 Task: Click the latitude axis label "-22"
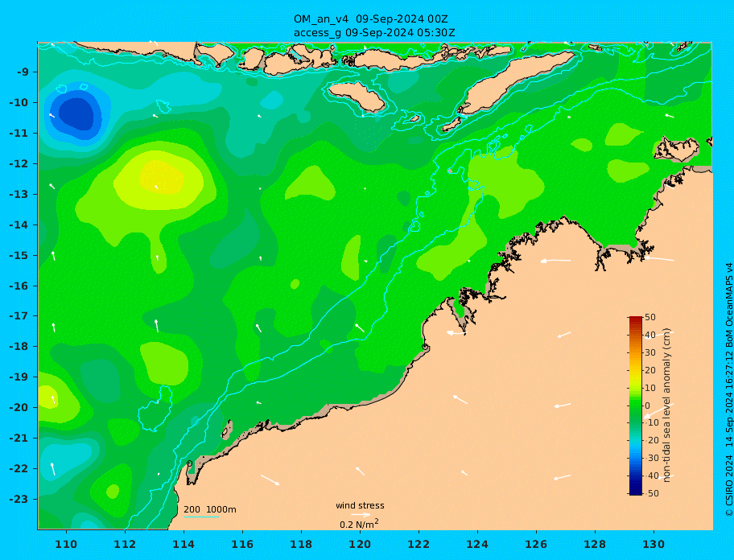pyautogui.click(x=19, y=469)
